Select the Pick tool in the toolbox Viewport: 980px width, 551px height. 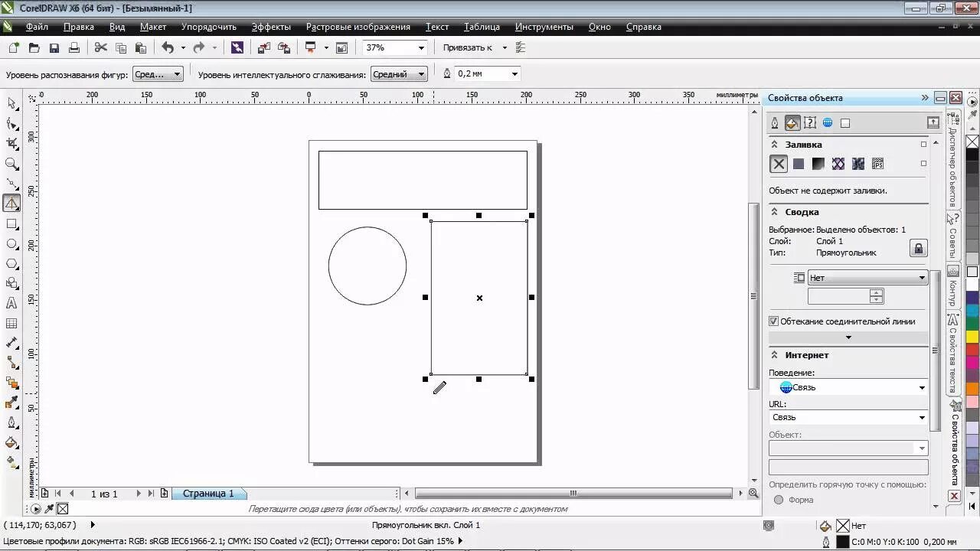[x=11, y=103]
